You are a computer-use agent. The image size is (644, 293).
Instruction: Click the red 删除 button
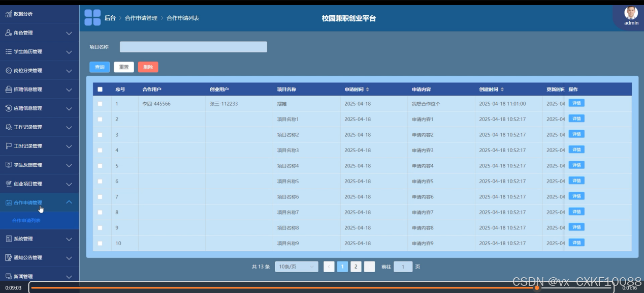point(148,67)
